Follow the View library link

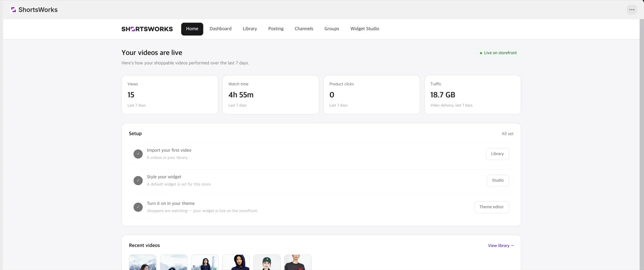(501, 246)
